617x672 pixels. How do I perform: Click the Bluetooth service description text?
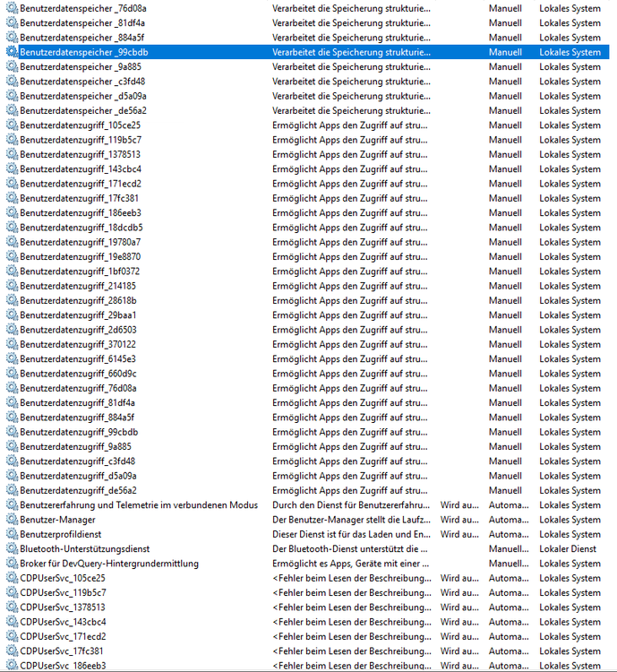tap(351, 548)
